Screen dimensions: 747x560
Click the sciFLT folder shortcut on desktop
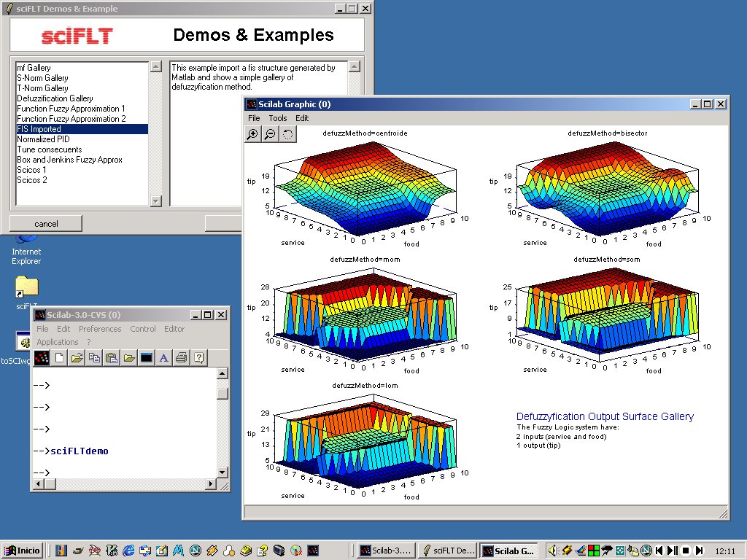point(27,292)
